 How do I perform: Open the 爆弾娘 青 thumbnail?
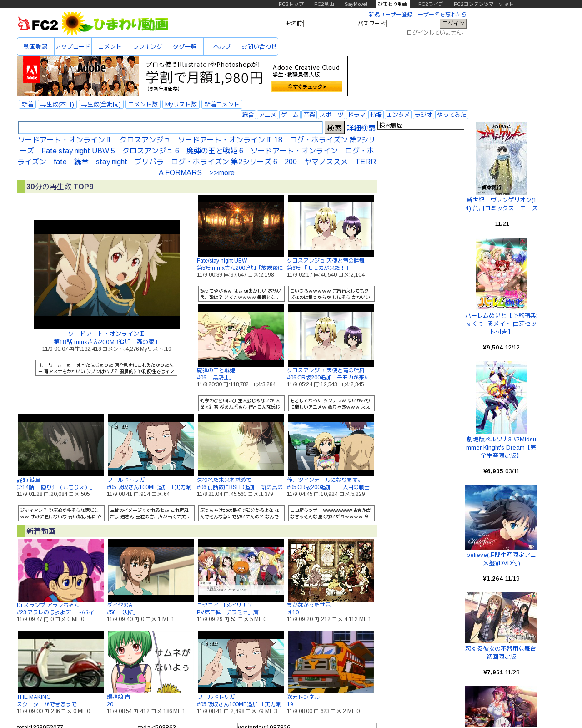(x=151, y=662)
